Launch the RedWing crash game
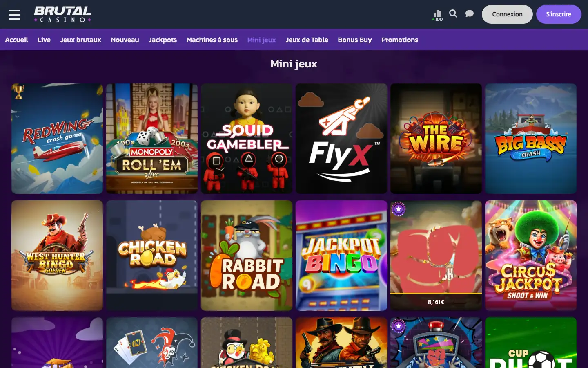 click(57, 139)
